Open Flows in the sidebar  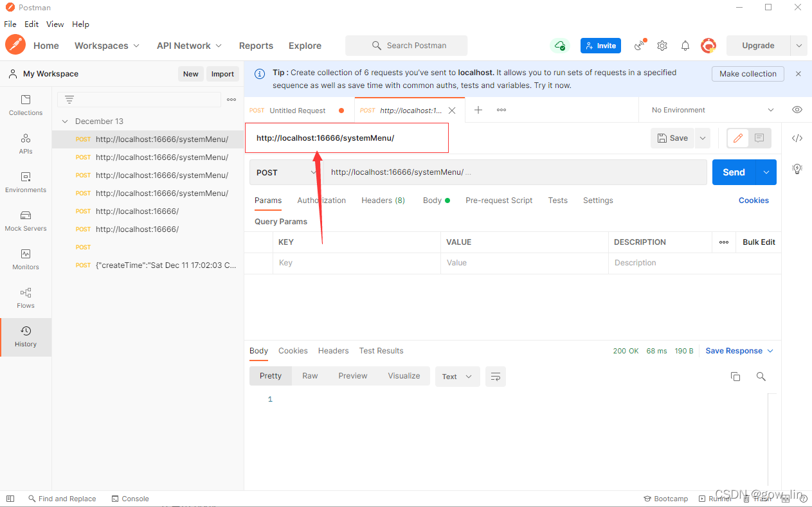click(x=26, y=298)
